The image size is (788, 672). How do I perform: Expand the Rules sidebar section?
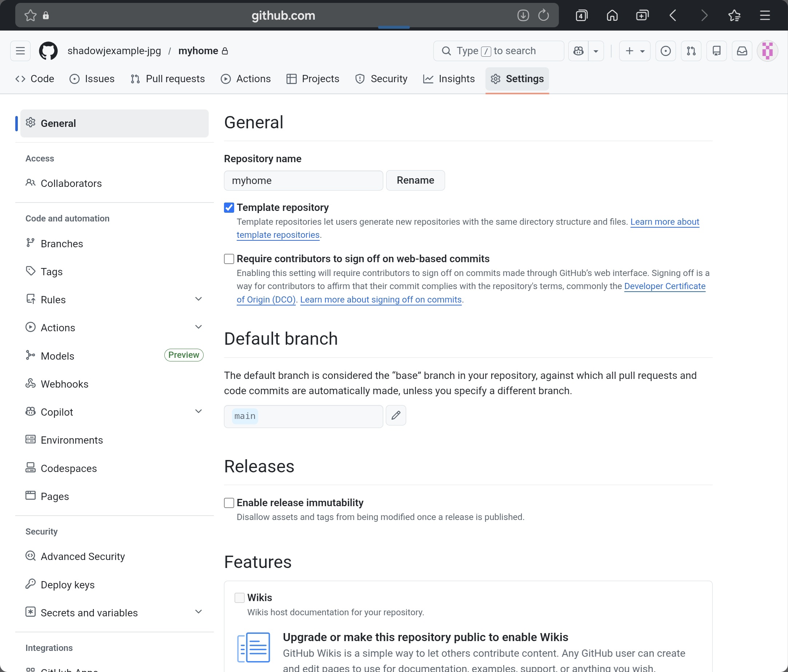pyautogui.click(x=198, y=299)
